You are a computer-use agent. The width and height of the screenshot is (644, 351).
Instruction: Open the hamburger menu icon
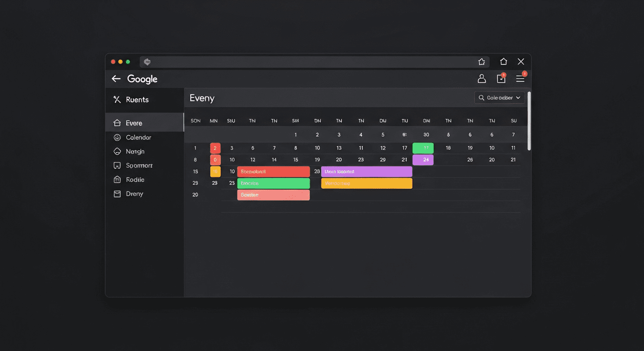[x=521, y=78]
